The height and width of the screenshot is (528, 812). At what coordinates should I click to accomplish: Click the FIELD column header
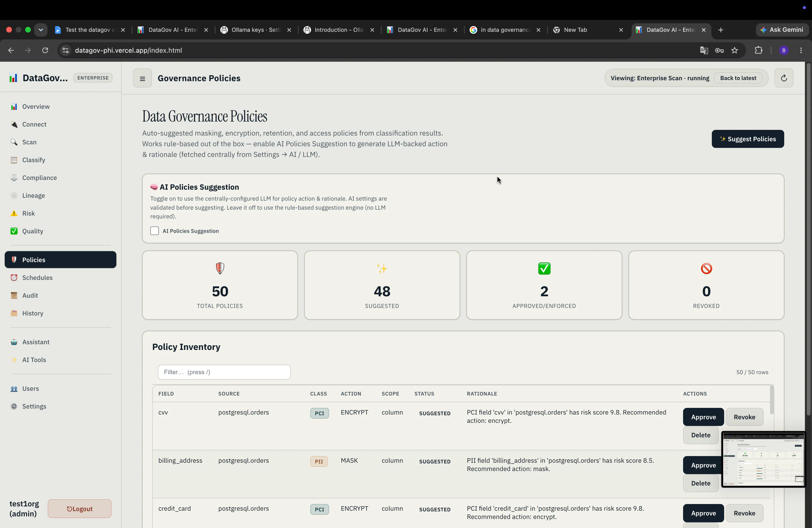tap(166, 394)
